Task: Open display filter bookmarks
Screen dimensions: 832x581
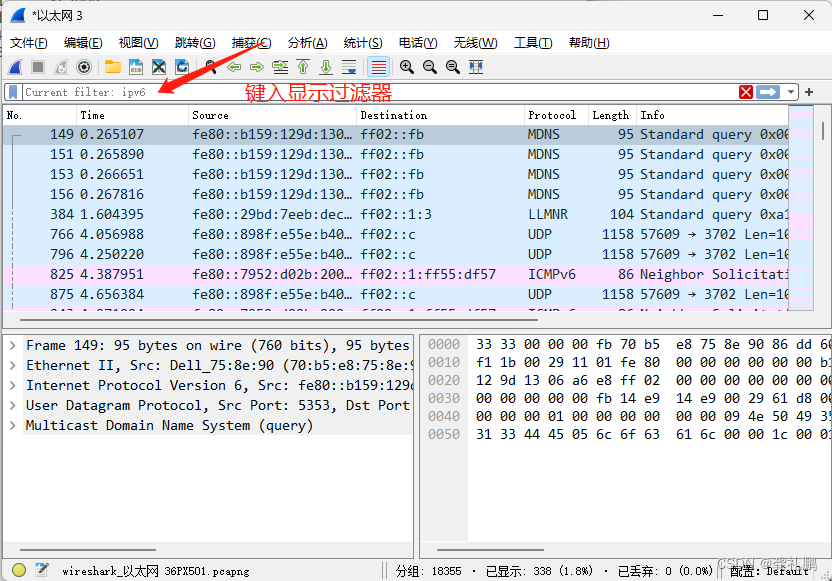Action: (13, 92)
